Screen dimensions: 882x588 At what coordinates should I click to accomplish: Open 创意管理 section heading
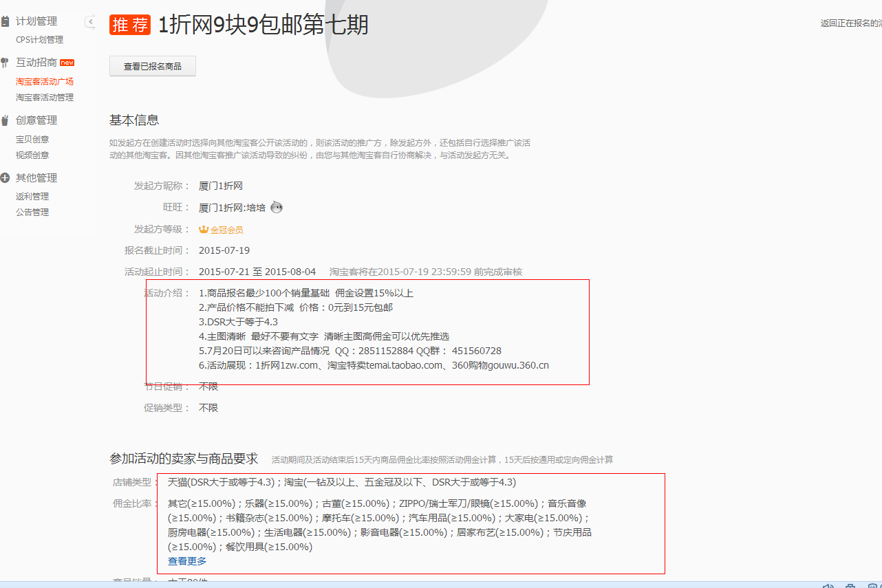[36, 120]
